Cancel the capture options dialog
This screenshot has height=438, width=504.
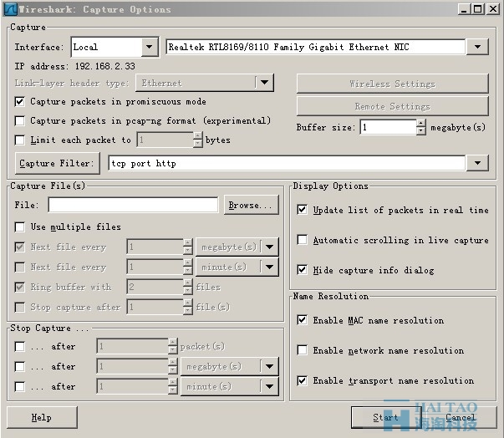tap(461, 417)
